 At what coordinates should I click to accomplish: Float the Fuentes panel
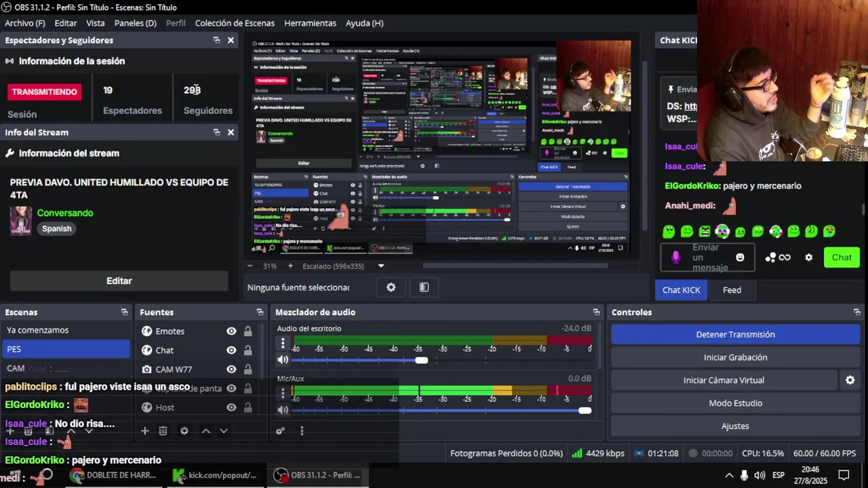tap(260, 312)
